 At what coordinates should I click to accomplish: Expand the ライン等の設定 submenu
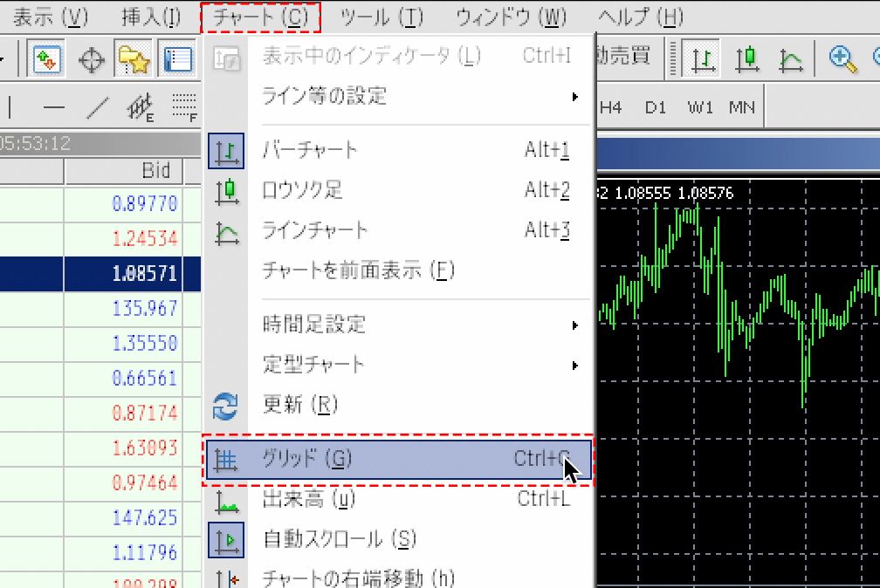tap(397, 96)
